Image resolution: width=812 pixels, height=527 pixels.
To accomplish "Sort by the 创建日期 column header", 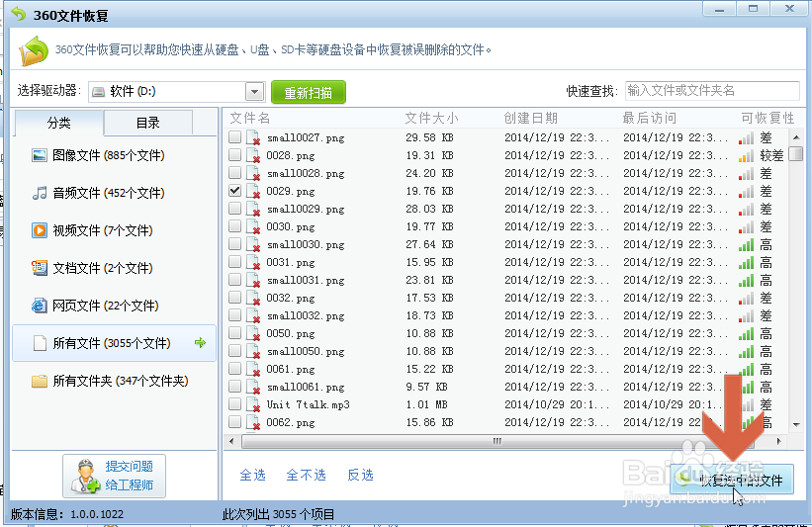I will (530, 119).
